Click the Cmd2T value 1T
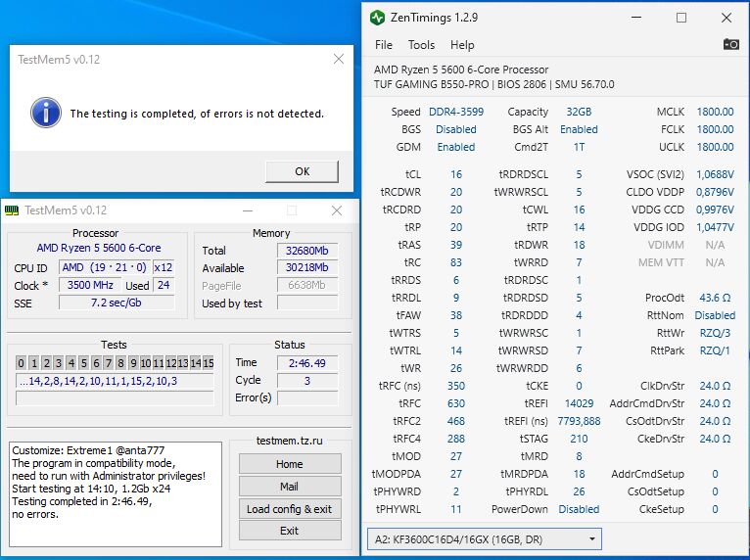This screenshot has height=560, width=750. 579,147
